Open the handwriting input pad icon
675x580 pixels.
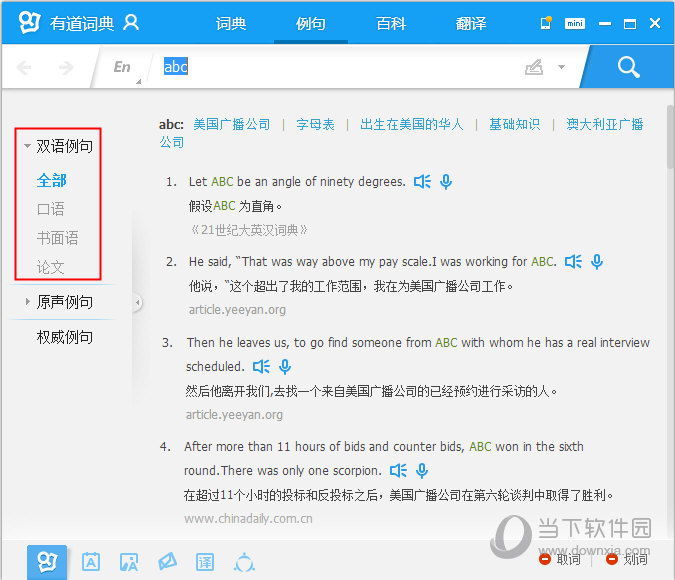[534, 67]
